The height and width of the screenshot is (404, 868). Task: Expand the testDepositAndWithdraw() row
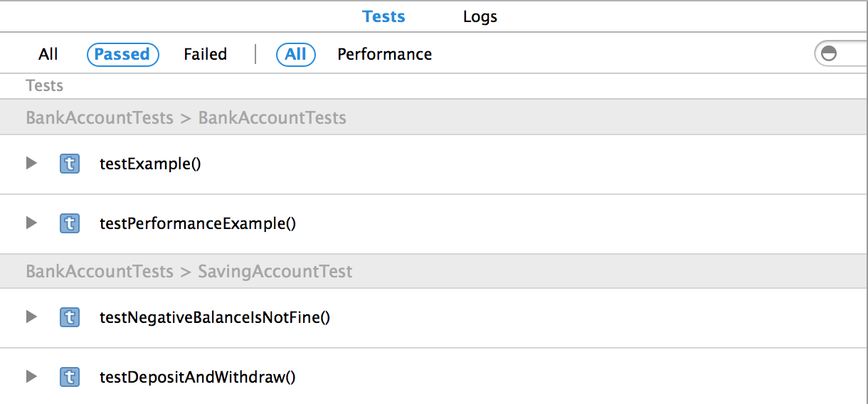click(x=31, y=377)
